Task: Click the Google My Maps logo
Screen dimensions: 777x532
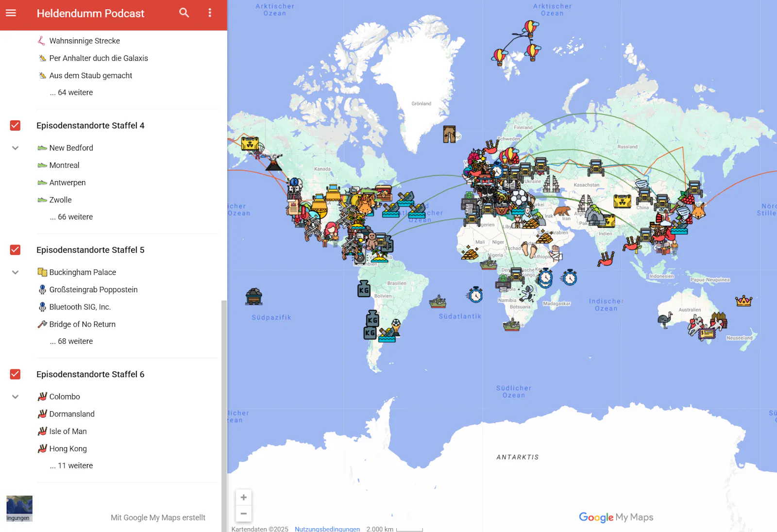Action: tap(616, 517)
